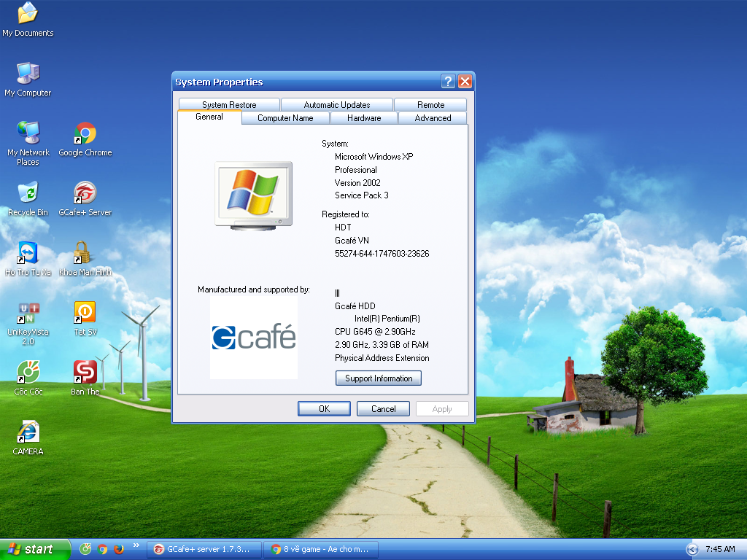
Task: Close the System Properties dialog
Action: pyautogui.click(x=465, y=82)
